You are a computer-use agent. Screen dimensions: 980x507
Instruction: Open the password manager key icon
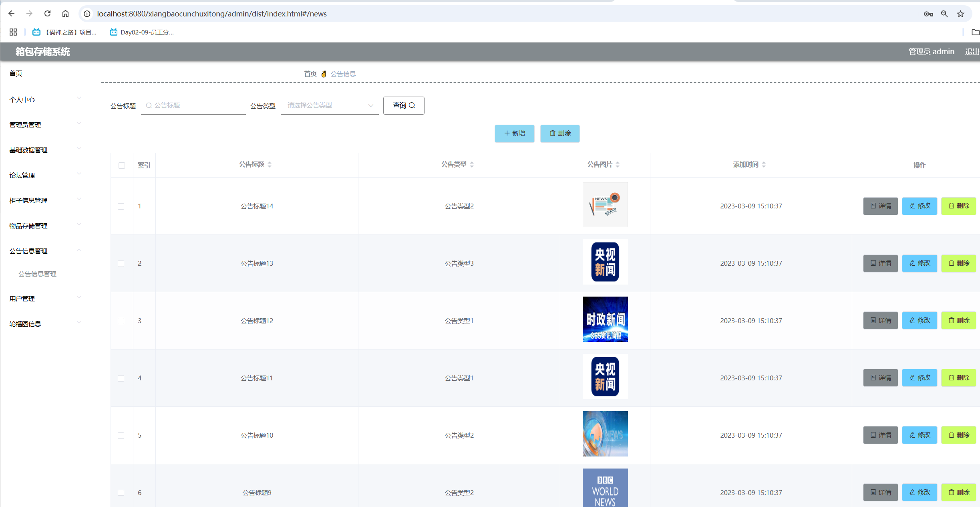coord(928,14)
